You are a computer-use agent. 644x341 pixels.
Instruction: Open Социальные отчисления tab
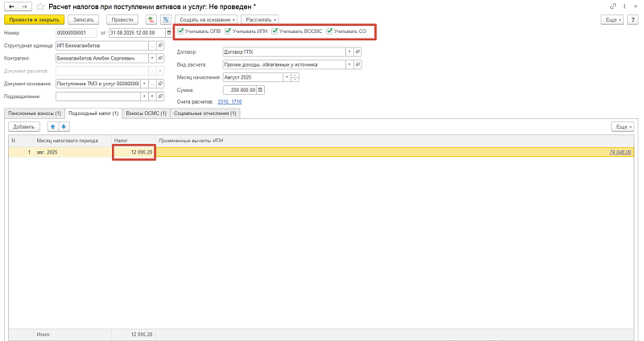(204, 113)
